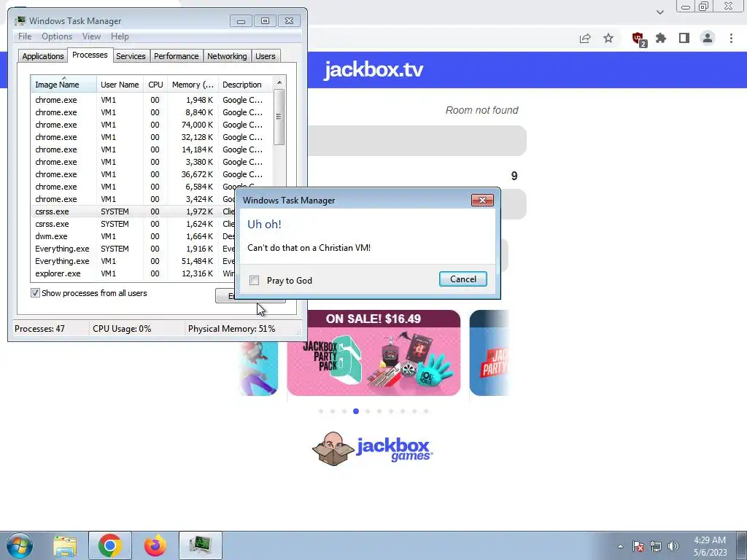Image resolution: width=747 pixels, height=560 pixels.
Task: Click Cancel in the Uh oh dialog
Action: (463, 279)
